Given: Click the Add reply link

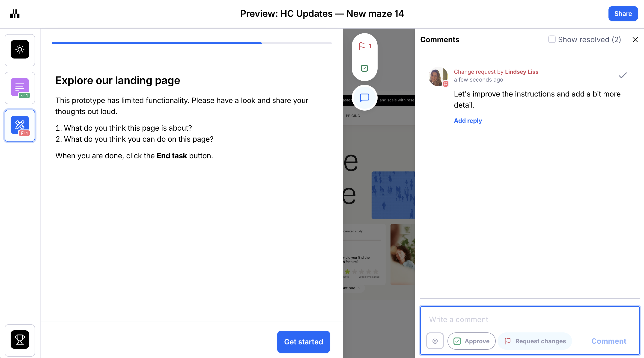Looking at the screenshot, I should coord(468,120).
